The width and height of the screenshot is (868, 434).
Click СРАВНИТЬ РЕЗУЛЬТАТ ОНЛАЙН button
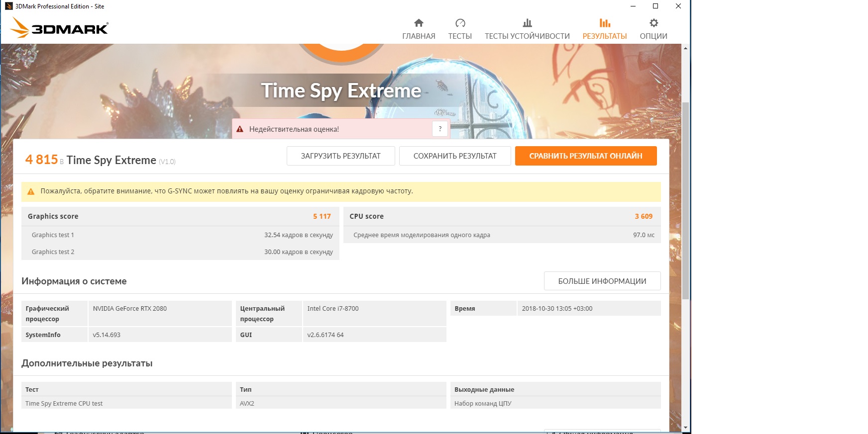(x=586, y=156)
